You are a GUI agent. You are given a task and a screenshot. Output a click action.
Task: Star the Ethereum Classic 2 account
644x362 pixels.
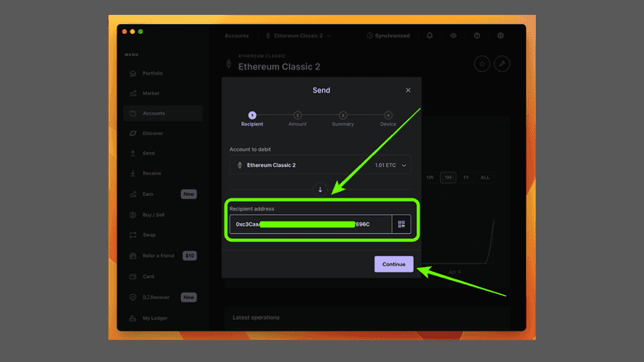pyautogui.click(x=482, y=64)
